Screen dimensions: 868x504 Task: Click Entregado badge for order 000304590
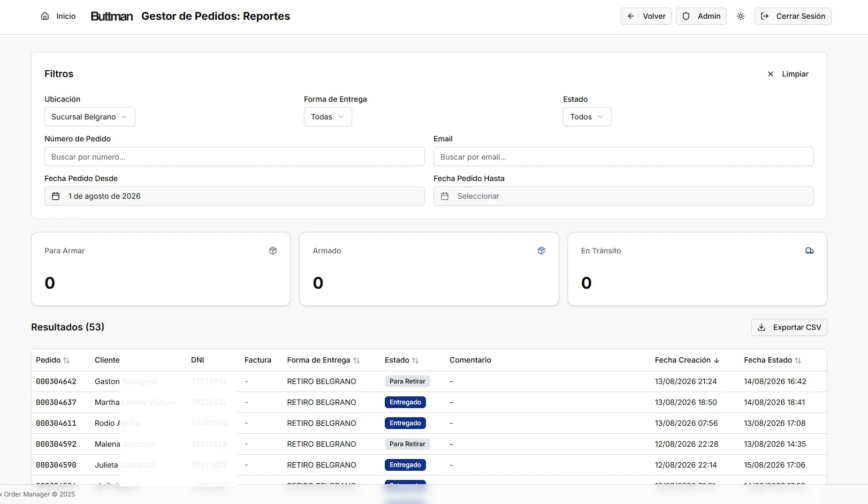[x=405, y=465]
